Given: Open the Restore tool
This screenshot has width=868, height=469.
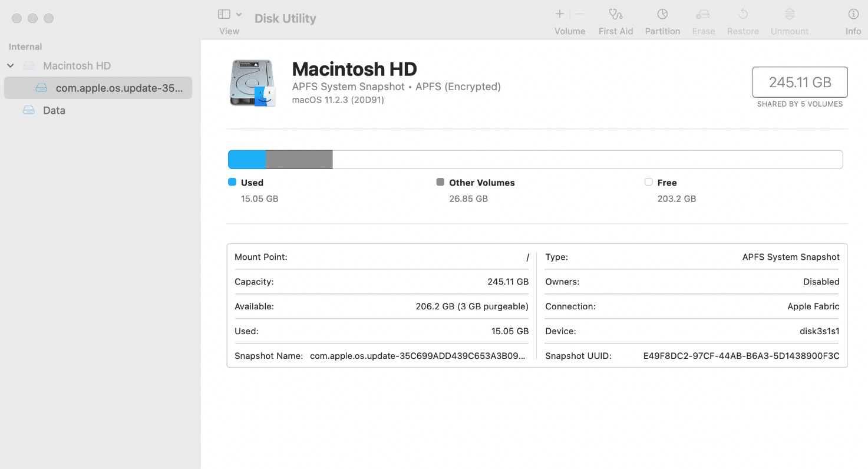Looking at the screenshot, I should [x=742, y=21].
